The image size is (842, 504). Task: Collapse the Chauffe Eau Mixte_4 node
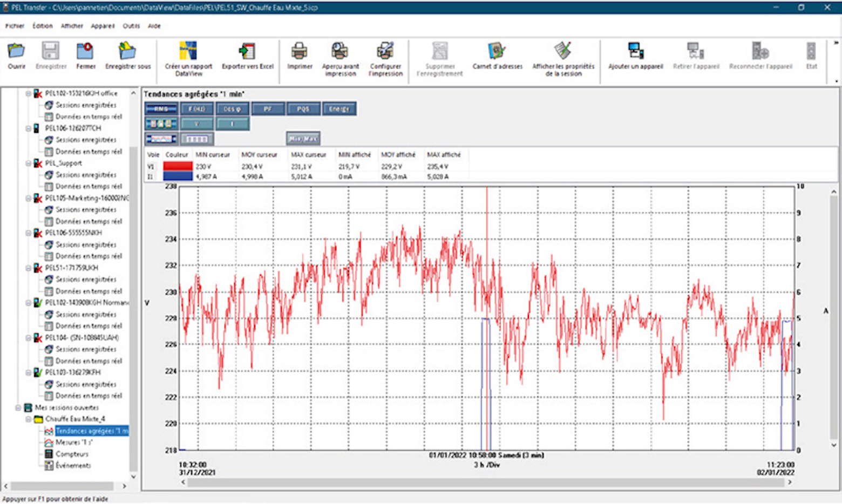(x=28, y=419)
